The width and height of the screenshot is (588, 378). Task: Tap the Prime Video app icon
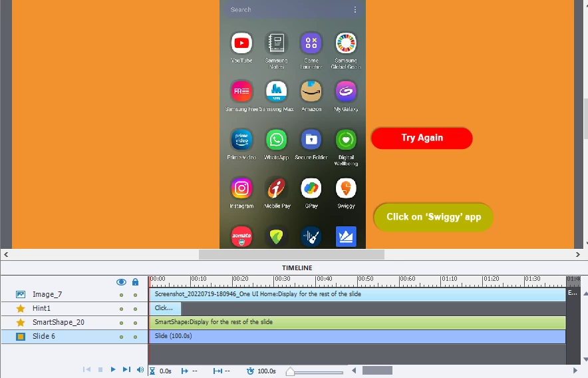pos(241,140)
